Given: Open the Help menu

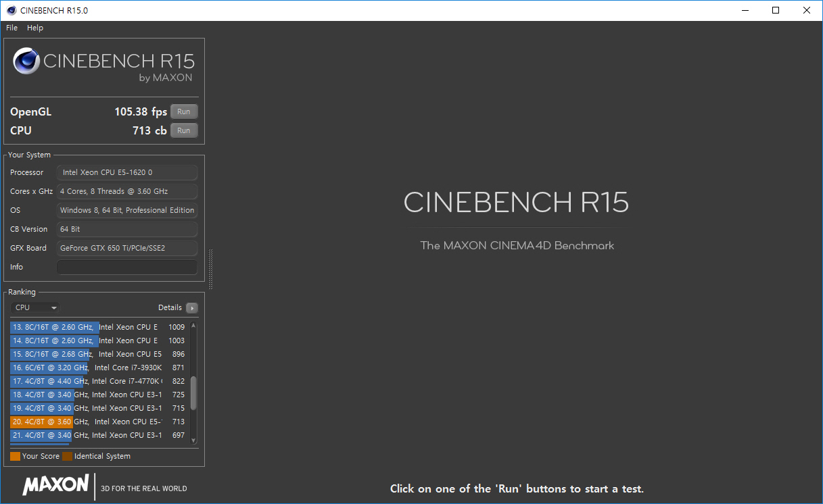Looking at the screenshot, I should click(x=35, y=28).
